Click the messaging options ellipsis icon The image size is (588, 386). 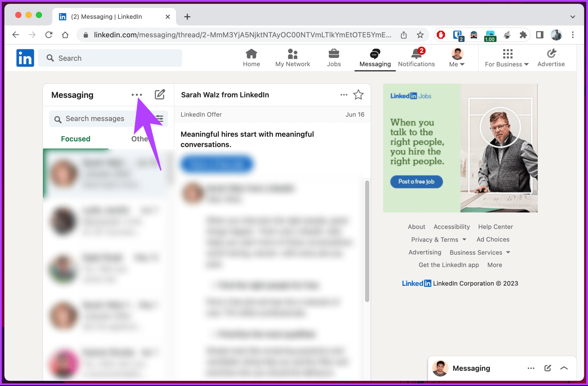(137, 95)
